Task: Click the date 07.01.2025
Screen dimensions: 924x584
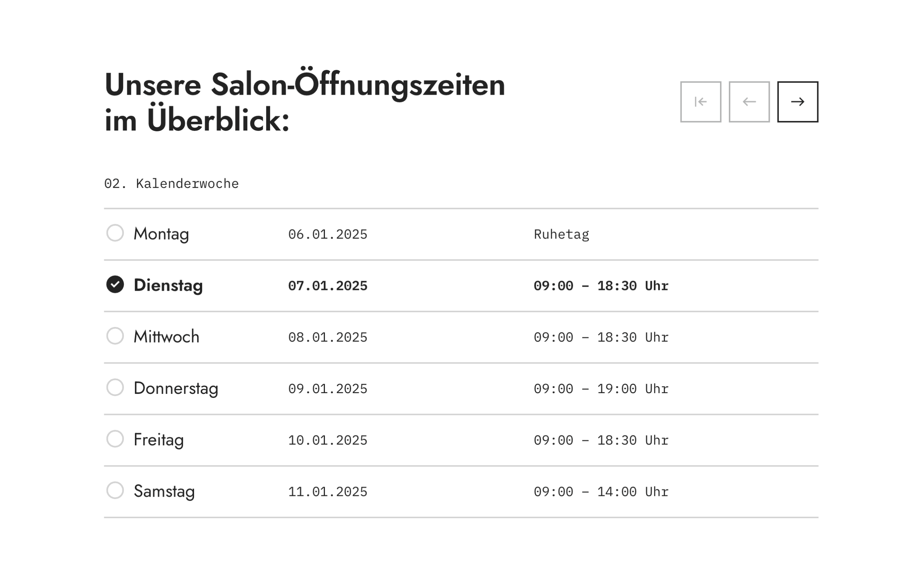Action: 328,286
